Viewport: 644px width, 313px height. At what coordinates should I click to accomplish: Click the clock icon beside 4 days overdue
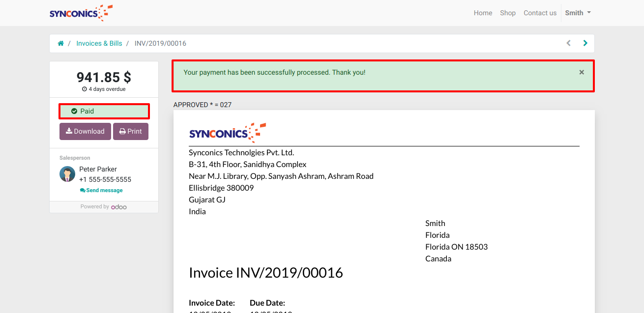[x=85, y=89]
